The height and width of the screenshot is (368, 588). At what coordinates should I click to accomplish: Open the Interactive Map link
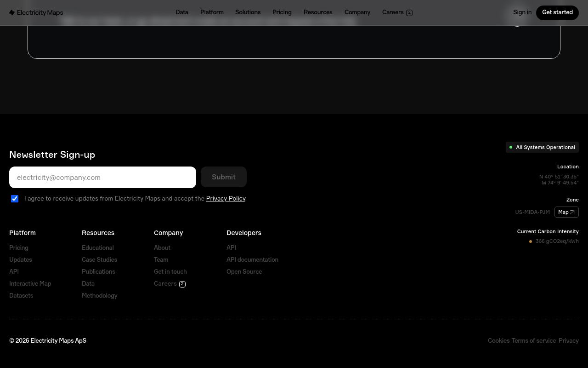[30, 283]
